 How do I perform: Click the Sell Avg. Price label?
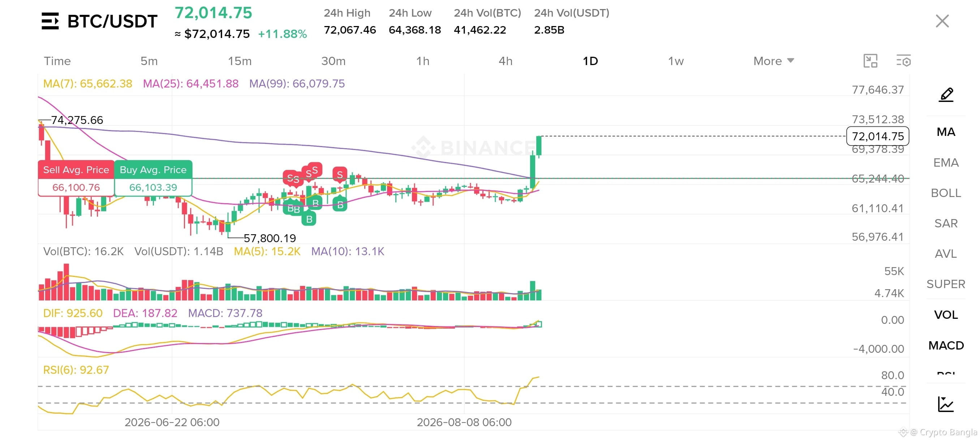[76, 170]
